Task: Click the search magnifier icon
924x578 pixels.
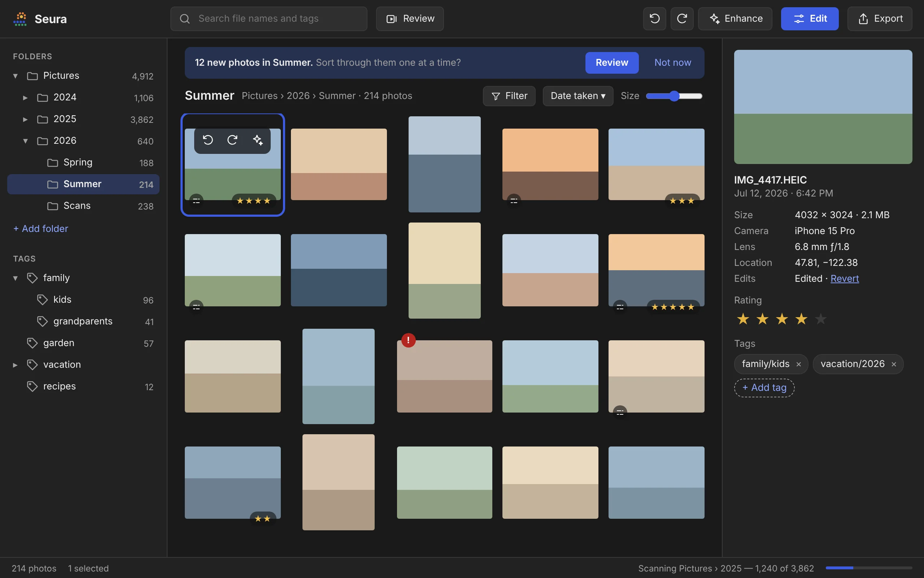Action: 185,19
